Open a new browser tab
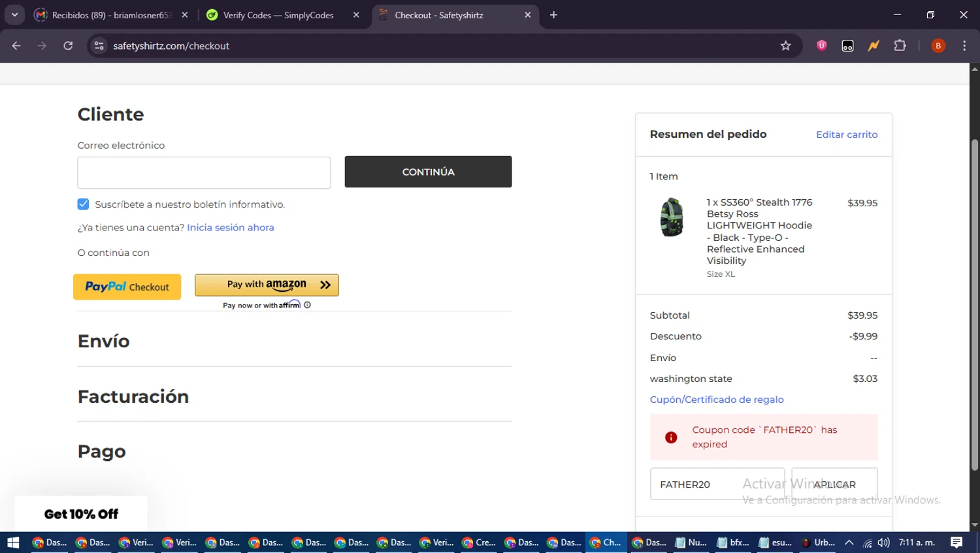980x553 pixels. pyautogui.click(x=553, y=15)
